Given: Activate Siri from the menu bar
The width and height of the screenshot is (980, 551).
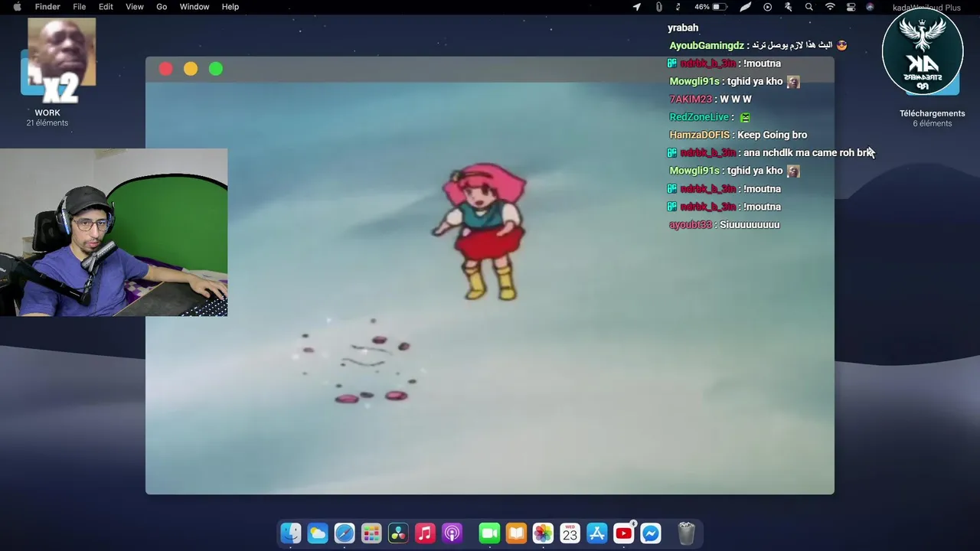Looking at the screenshot, I should pyautogui.click(x=870, y=7).
